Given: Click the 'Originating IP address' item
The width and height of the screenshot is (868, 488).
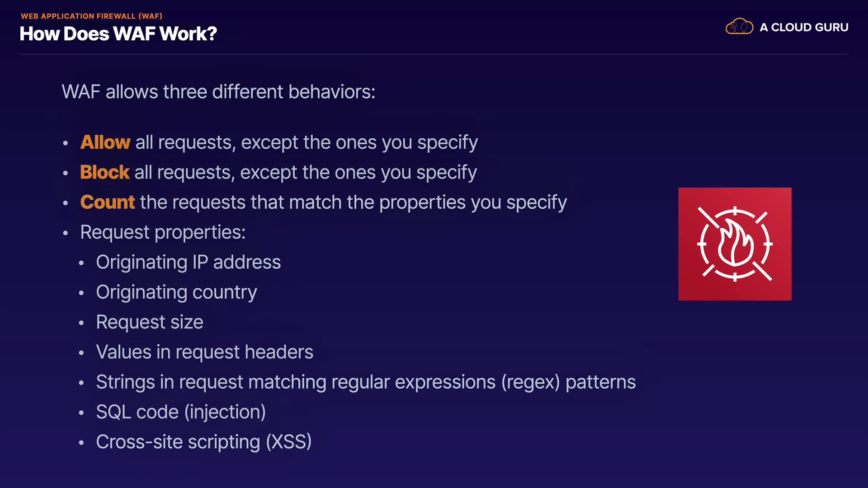Looking at the screenshot, I should 188,262.
